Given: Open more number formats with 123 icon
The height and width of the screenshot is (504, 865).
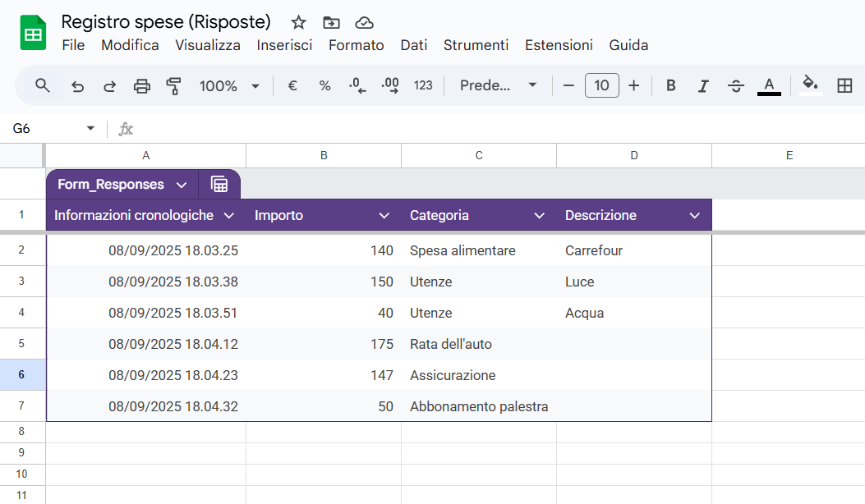Looking at the screenshot, I should coord(423,85).
